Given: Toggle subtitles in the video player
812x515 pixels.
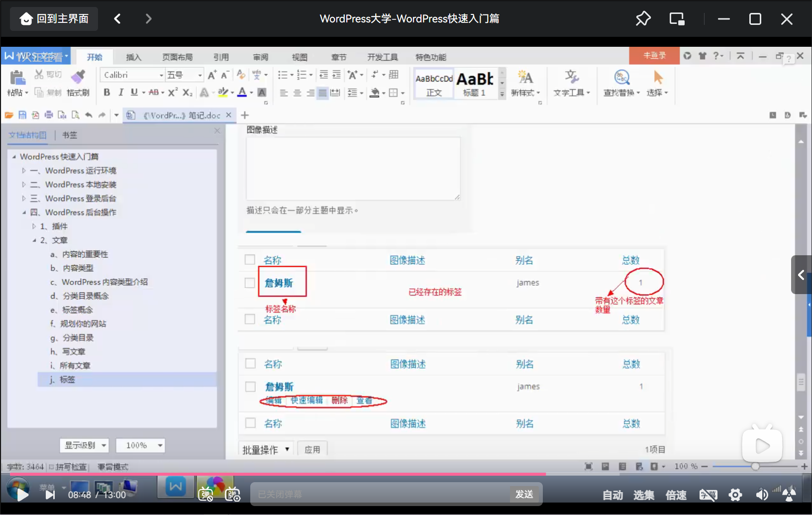Looking at the screenshot, I should coord(708,495).
